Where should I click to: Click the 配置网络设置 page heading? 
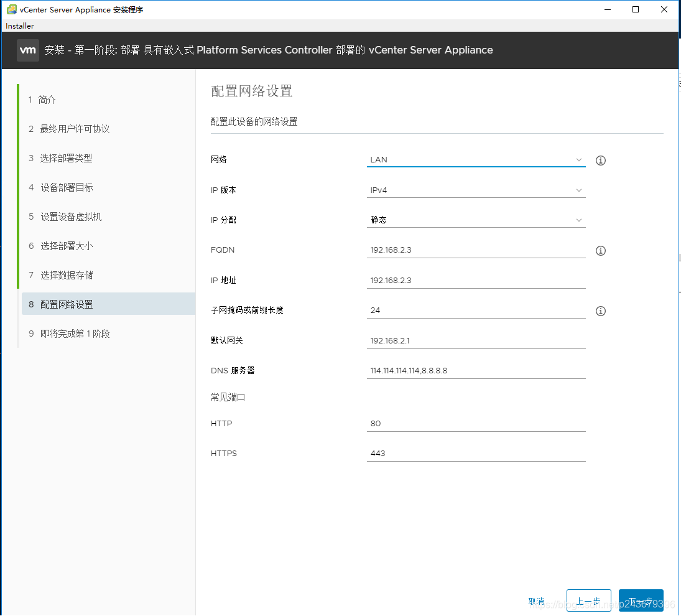(x=251, y=91)
